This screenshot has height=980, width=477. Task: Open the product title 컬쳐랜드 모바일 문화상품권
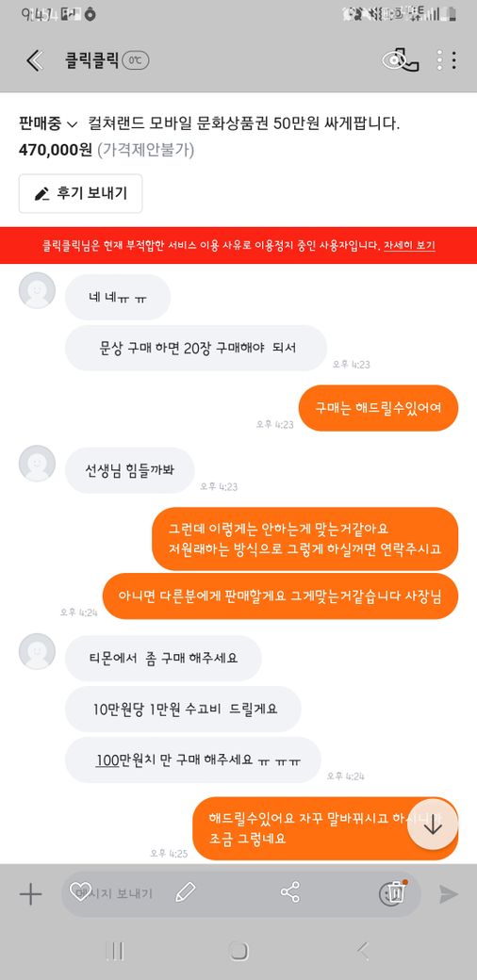(244, 123)
